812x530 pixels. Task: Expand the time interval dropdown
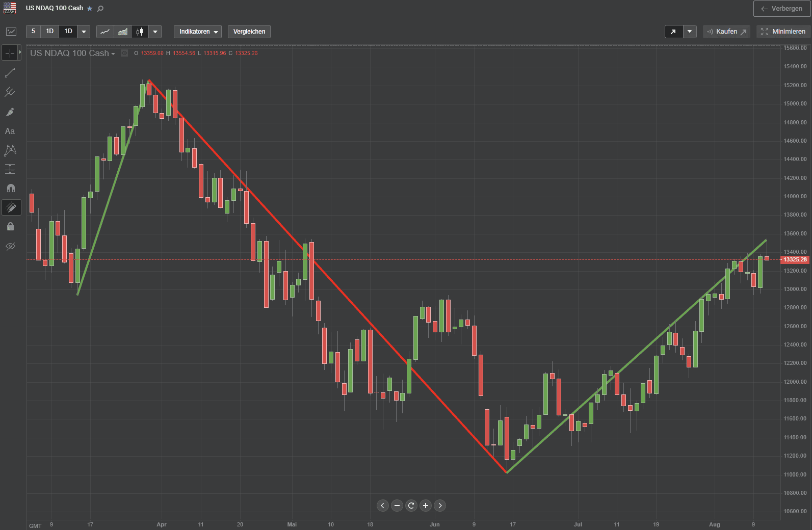click(x=84, y=32)
